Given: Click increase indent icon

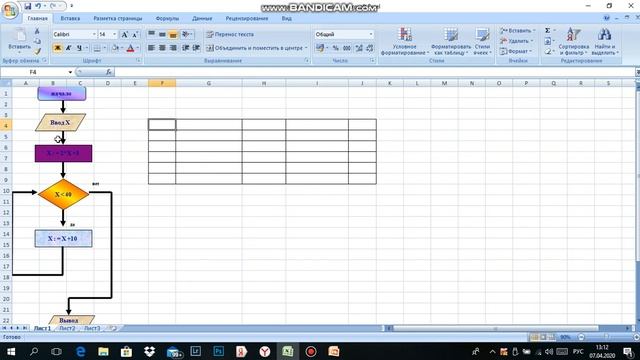Looking at the screenshot, I should coord(196,48).
